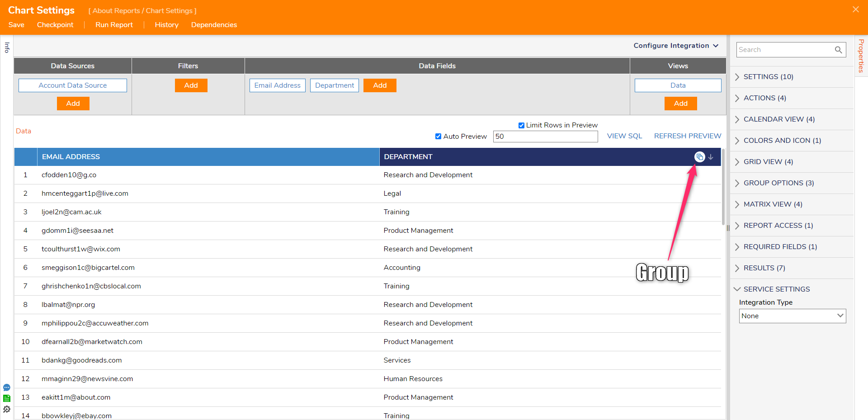This screenshot has height=420, width=868.
Task: Expand the MATRIX VIEW (4) section
Action: [792, 204]
